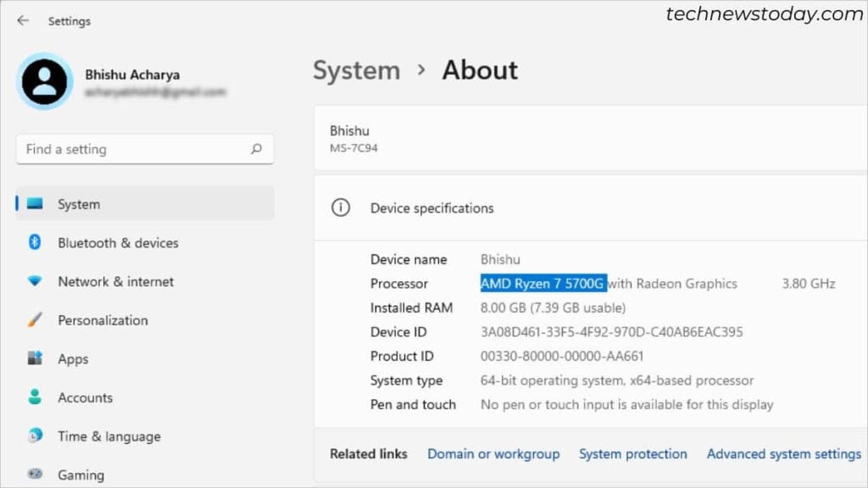Click the search magnifier in Find a setting
Viewport: 868px width, 488px height.
pyautogui.click(x=256, y=148)
